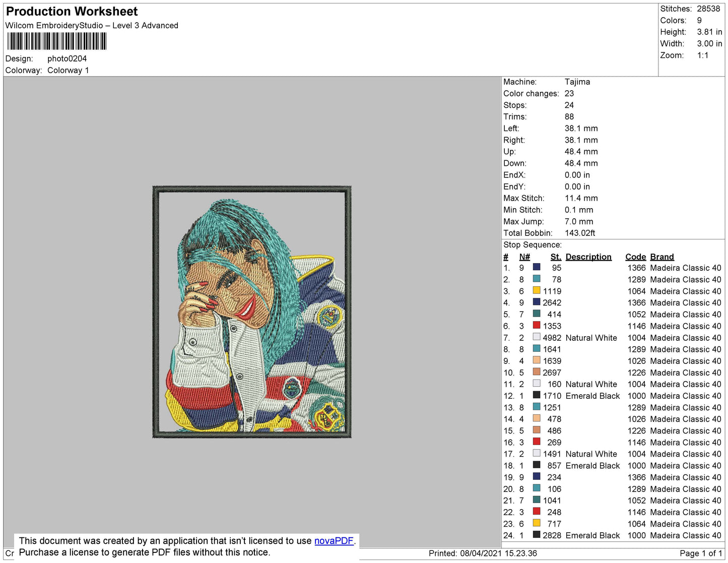Image resolution: width=728 pixels, height=563 pixels.
Task: Click the Code column header
Action: click(x=636, y=257)
